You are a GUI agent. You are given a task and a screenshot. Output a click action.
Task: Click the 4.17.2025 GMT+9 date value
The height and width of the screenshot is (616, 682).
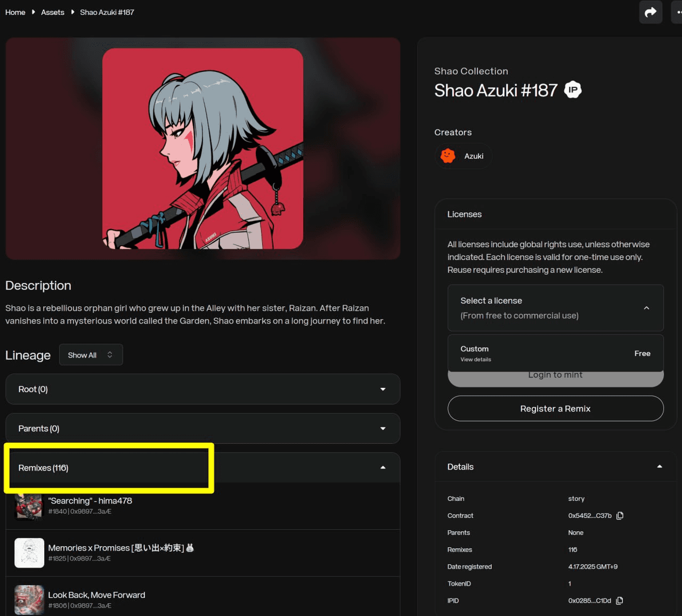[x=593, y=567]
